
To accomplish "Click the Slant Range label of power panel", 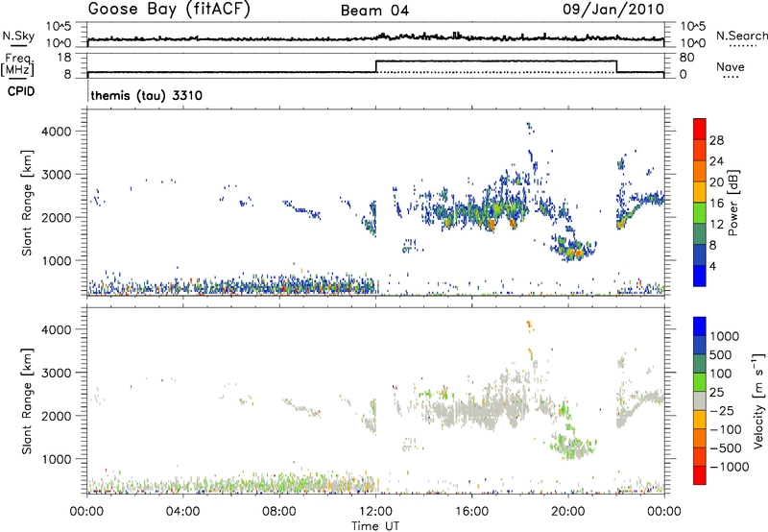I will click(27, 203).
